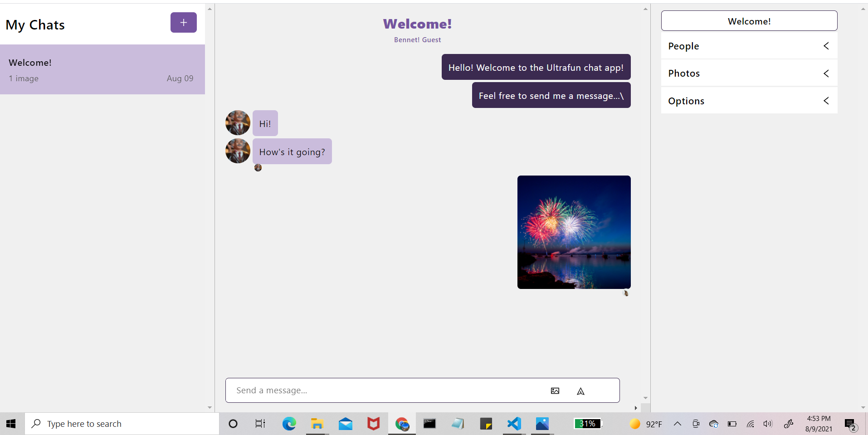
Task: Click the plus button to create new chat
Action: (x=183, y=23)
